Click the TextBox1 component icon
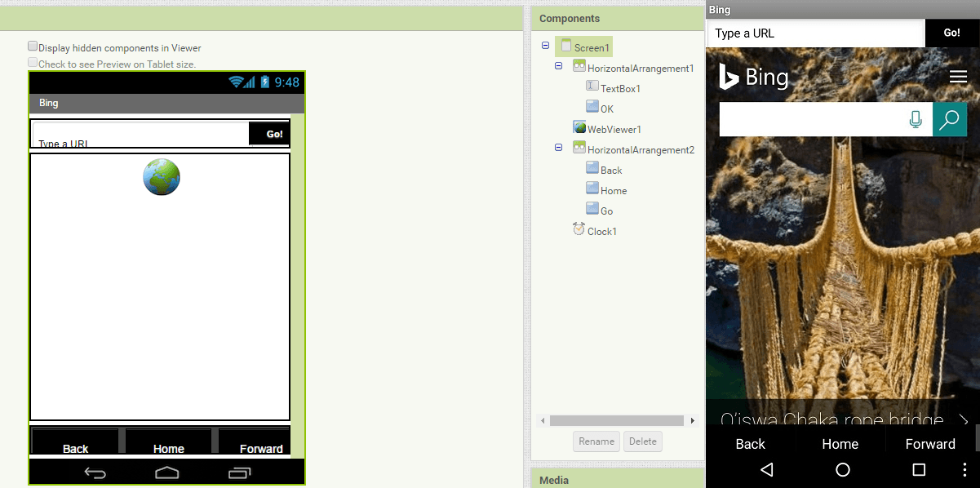 click(592, 87)
